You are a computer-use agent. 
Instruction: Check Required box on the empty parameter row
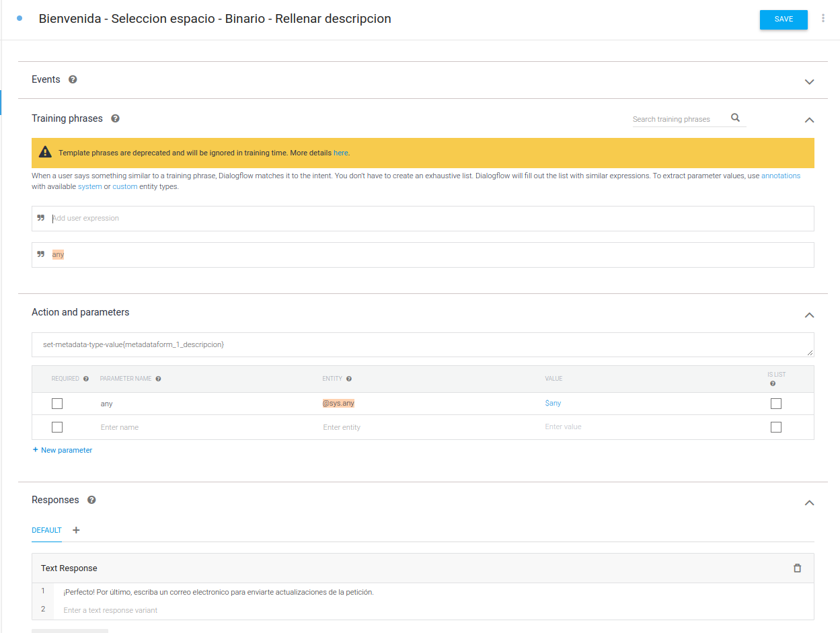coord(57,427)
